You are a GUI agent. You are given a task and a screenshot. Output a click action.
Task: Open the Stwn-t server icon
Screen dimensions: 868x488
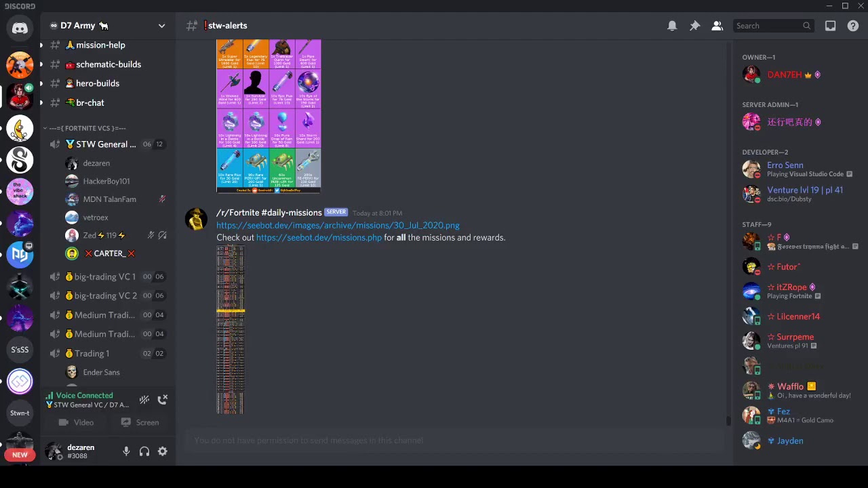(20, 413)
